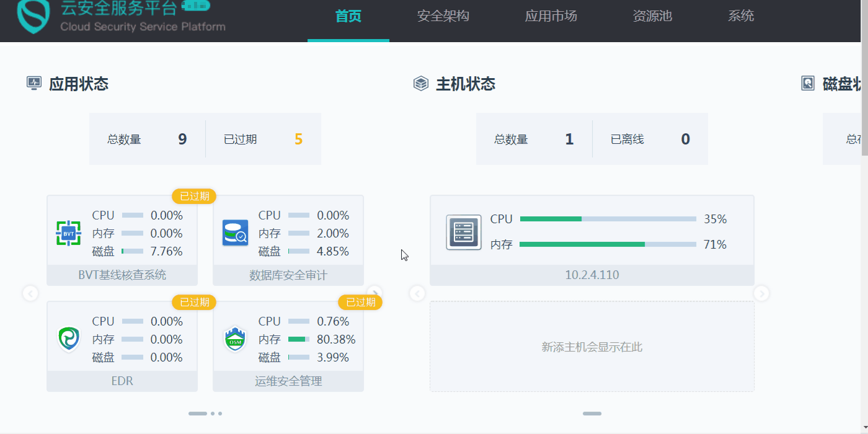Click the left carousel arrow in 应用状态
Viewport: 868px width, 434px height.
(x=30, y=293)
